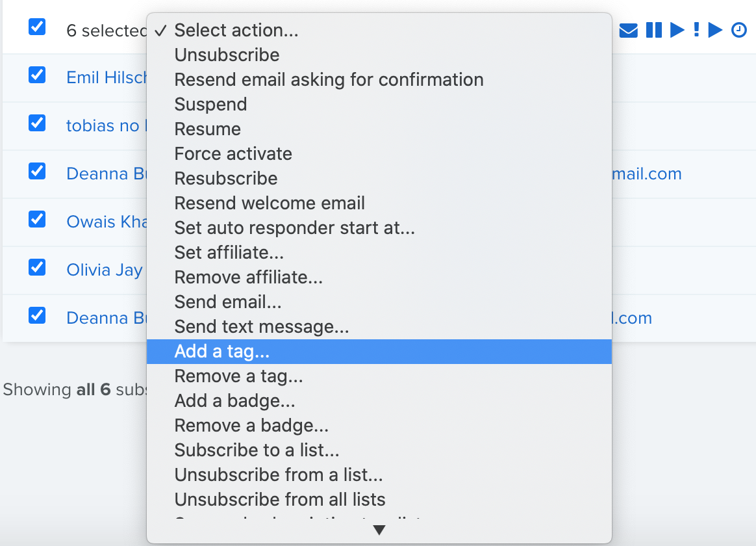The height and width of the screenshot is (546, 756).
Task: Choose 'Subscribe to a list...' option
Action: [379, 450]
